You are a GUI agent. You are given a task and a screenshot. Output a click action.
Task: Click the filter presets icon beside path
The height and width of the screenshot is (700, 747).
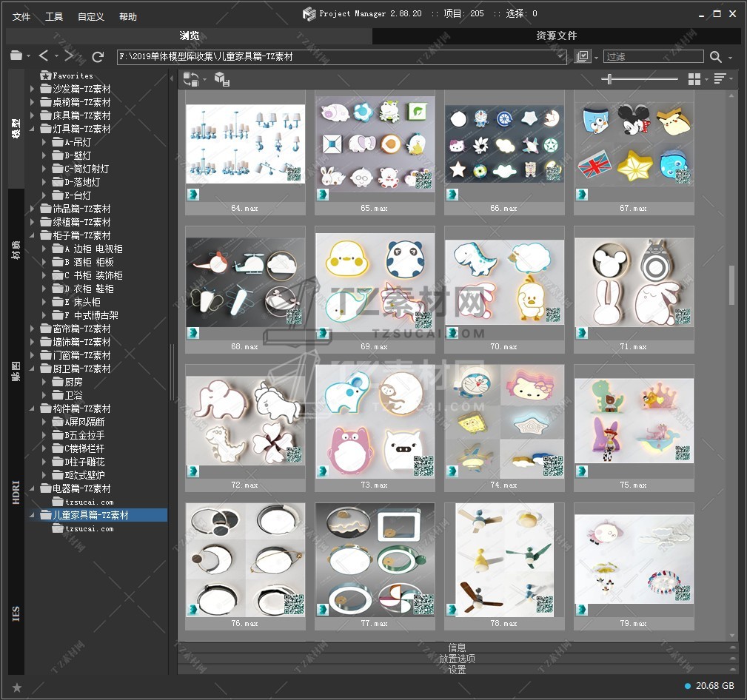[x=583, y=56]
